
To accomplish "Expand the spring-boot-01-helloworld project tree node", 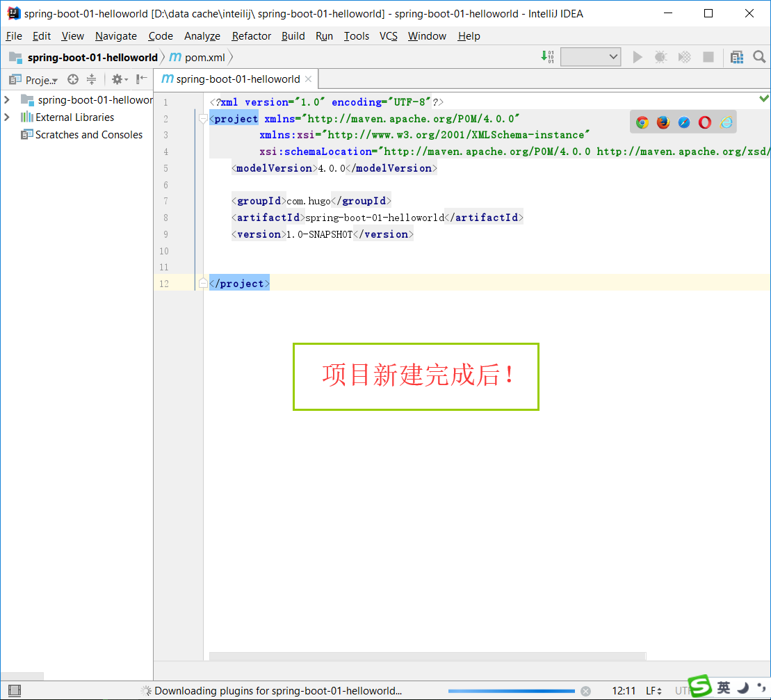I will pyautogui.click(x=7, y=99).
